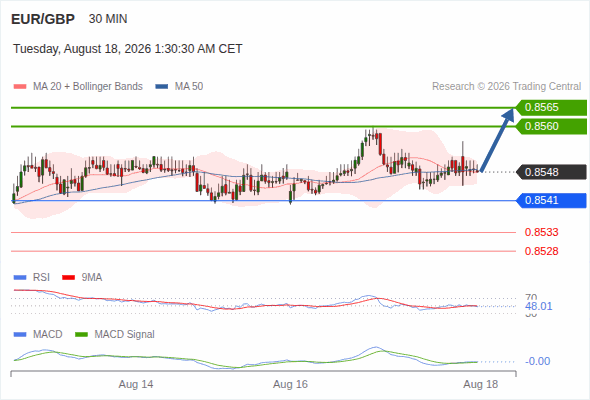Click the 0.8541 blue pivot price tag
This screenshot has width=590, height=400.
coord(551,201)
